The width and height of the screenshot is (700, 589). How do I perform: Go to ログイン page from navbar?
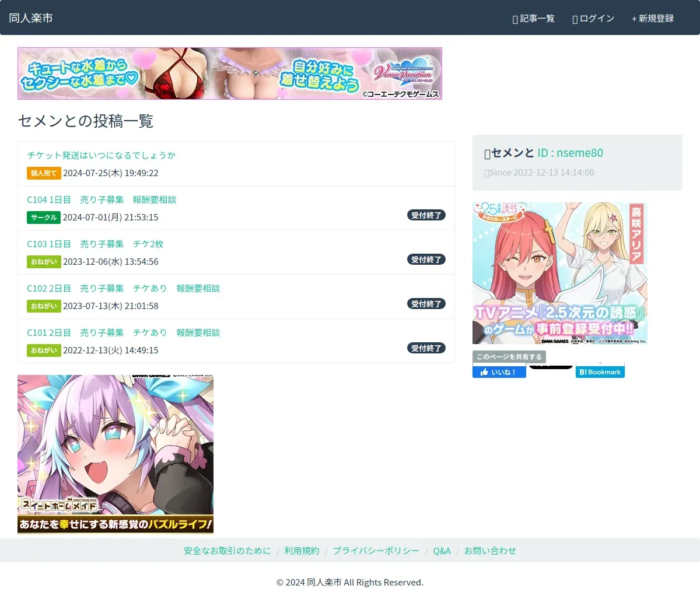[x=593, y=19]
